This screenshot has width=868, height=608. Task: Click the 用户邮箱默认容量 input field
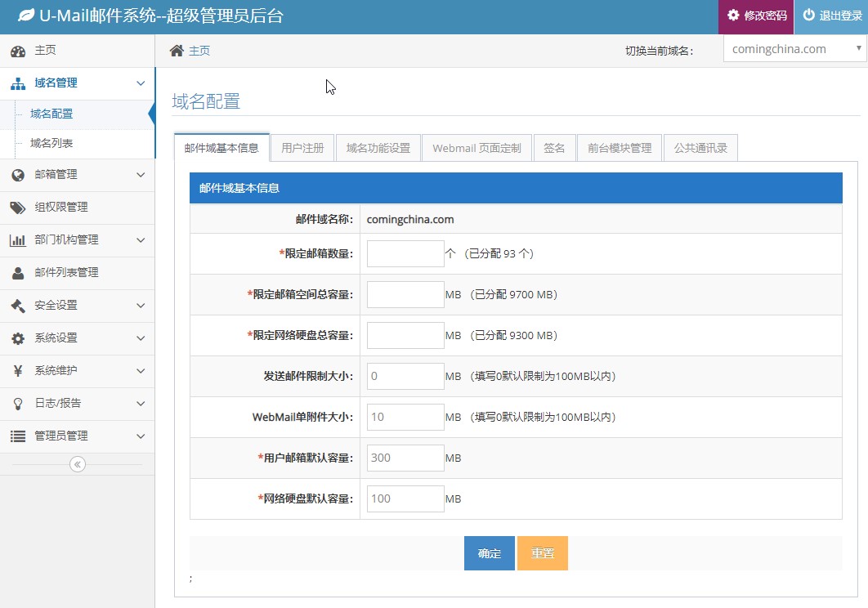[x=405, y=458]
